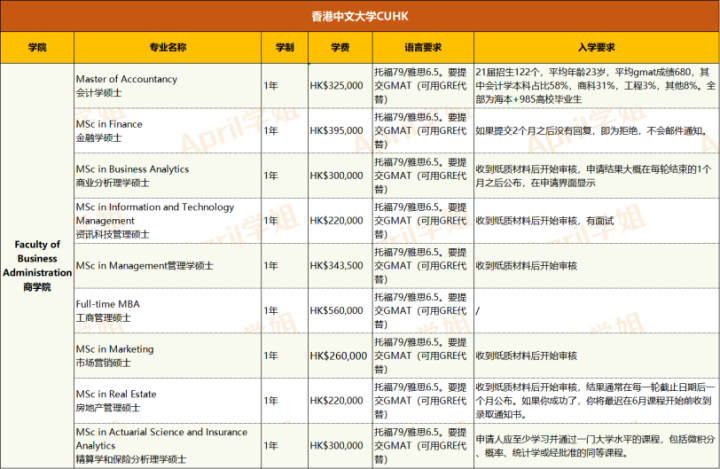720x469 pixels.
Task: Select the MSc in Marketing cell
Action: tap(168, 356)
